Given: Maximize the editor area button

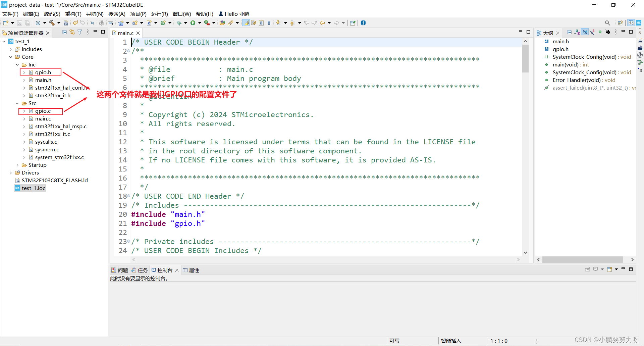Looking at the screenshot, I should click(528, 32).
